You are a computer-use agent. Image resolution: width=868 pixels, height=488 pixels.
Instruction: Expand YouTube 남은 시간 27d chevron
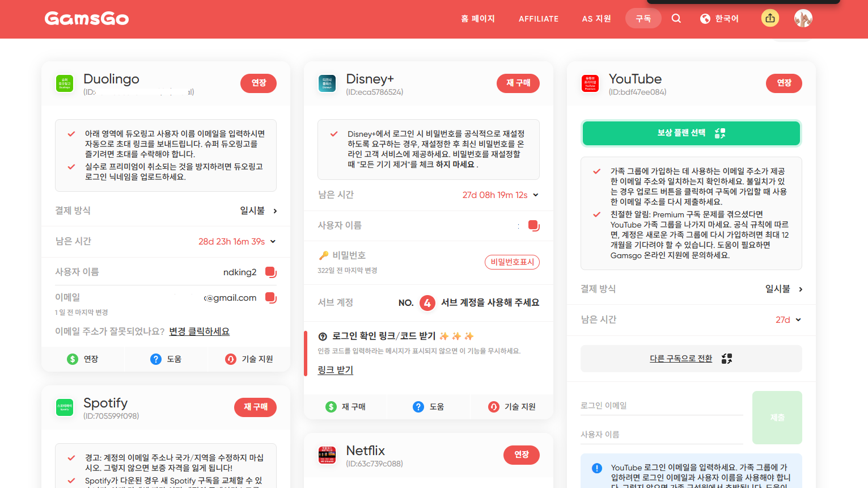click(x=798, y=319)
